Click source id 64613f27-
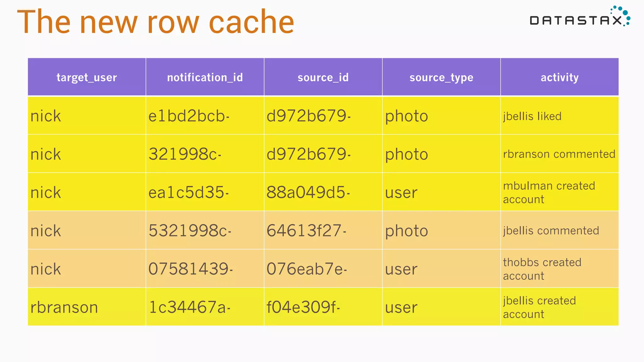The image size is (644, 362). point(306,231)
